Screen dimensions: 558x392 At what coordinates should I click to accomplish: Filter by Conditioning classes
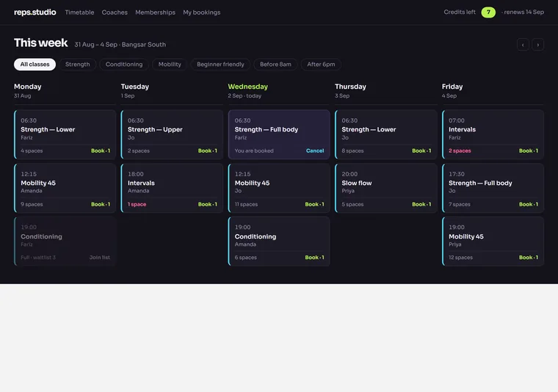124,65
